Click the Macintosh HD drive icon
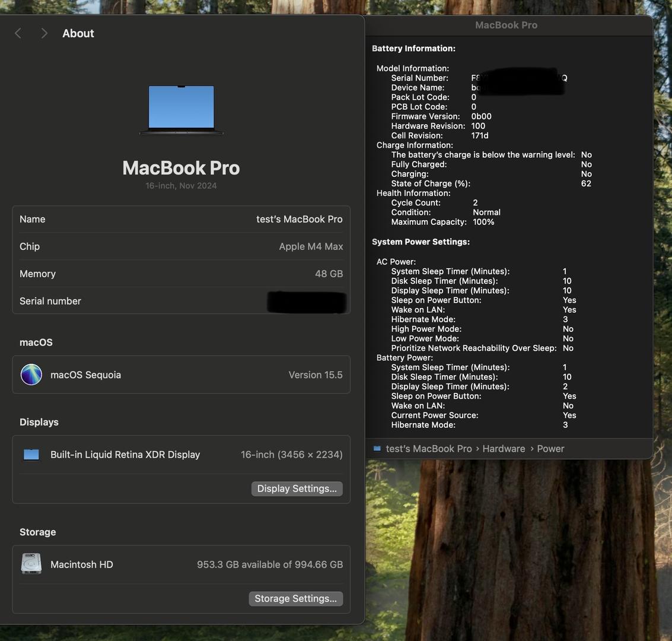 click(x=31, y=564)
